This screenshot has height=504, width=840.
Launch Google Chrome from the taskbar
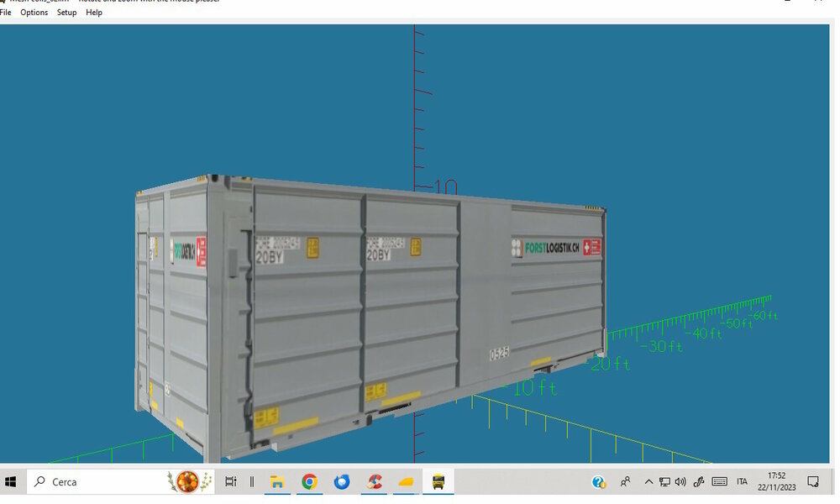pyautogui.click(x=309, y=482)
